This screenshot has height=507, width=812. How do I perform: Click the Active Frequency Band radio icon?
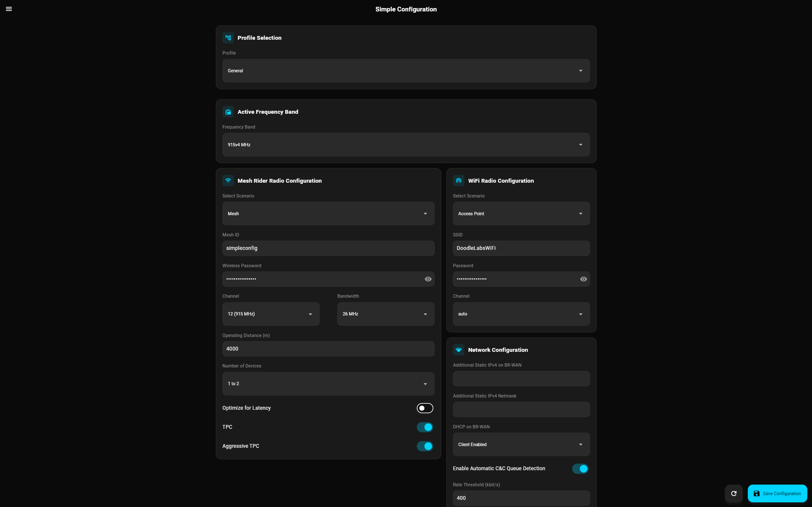coord(228,112)
